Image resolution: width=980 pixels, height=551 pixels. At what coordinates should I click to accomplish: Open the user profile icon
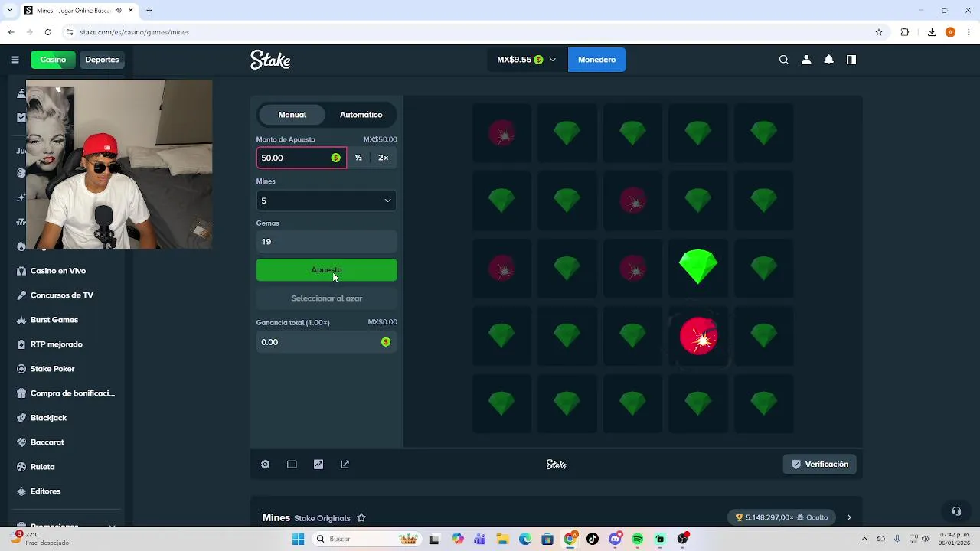pos(806,60)
